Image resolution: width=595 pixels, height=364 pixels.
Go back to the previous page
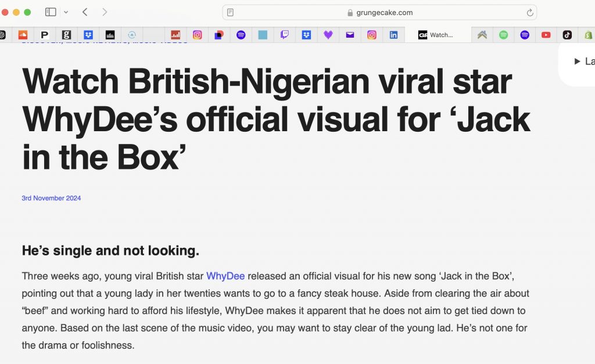pyautogui.click(x=85, y=12)
